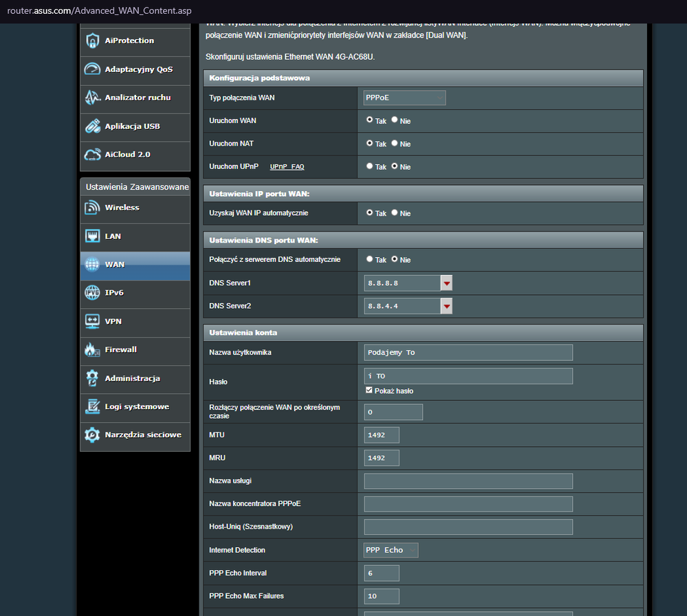The width and height of the screenshot is (687, 616).
Task: Open Wireless settings icon
Action: click(92, 208)
